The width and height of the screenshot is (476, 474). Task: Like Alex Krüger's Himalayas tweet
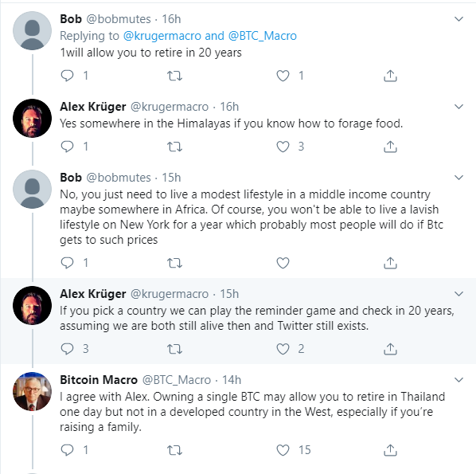pyautogui.click(x=283, y=147)
